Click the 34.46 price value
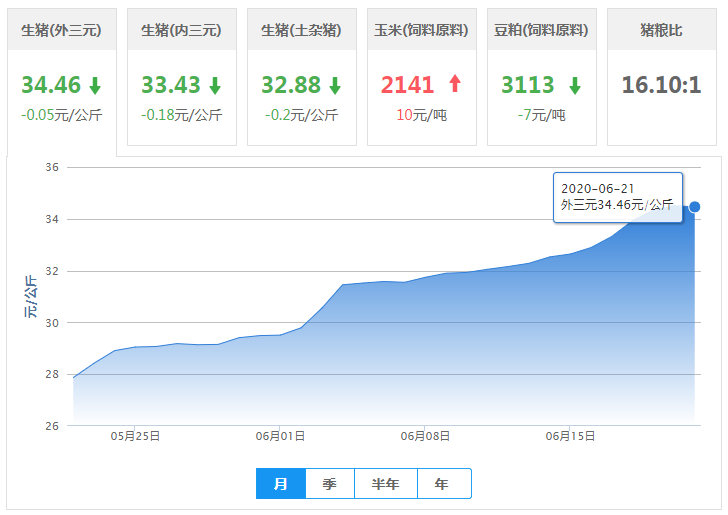Screen dimensions: 728x515 (x=49, y=85)
